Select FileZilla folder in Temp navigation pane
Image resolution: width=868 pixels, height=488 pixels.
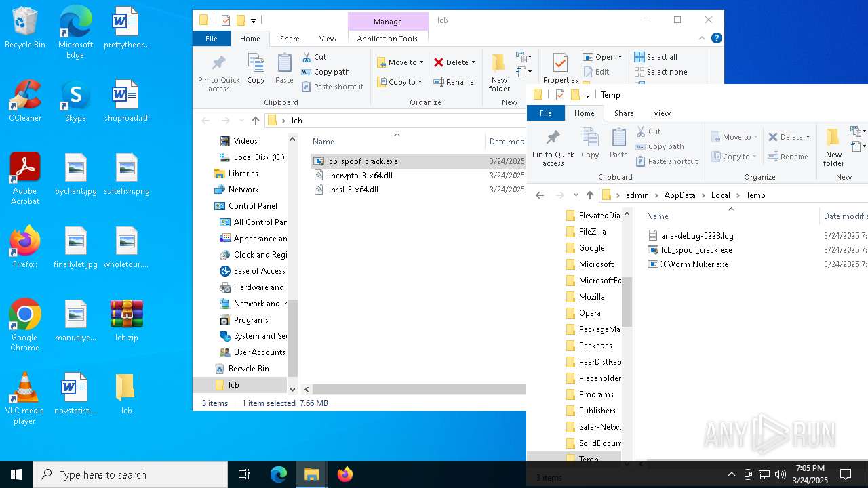tap(592, 232)
